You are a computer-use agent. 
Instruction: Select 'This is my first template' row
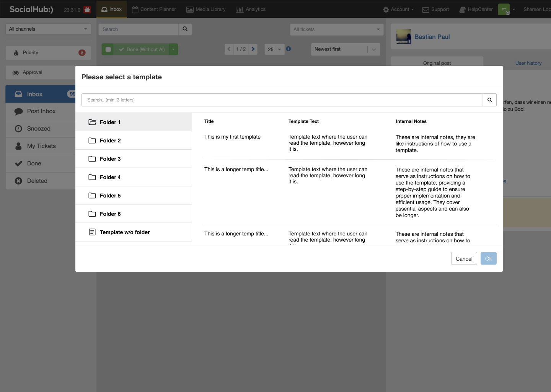(x=349, y=144)
